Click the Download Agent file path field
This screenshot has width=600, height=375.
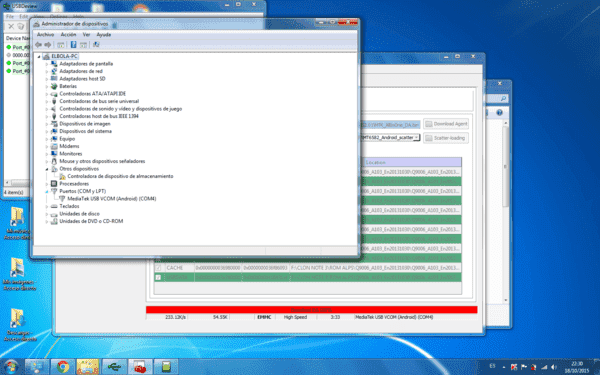tap(390, 124)
